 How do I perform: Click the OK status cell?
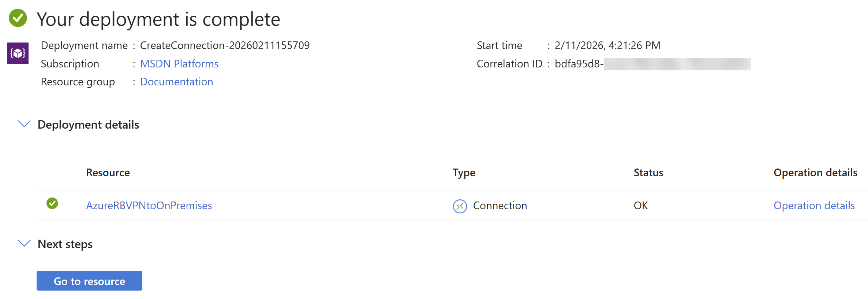(x=641, y=206)
